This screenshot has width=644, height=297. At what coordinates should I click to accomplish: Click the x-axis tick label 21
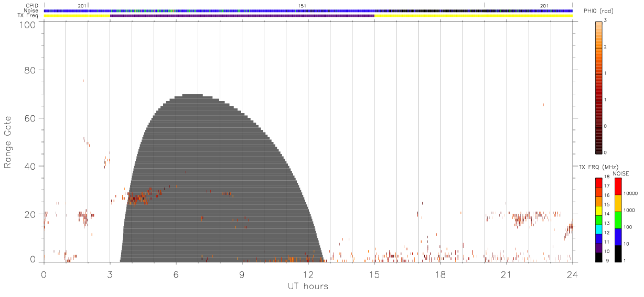coord(506,274)
